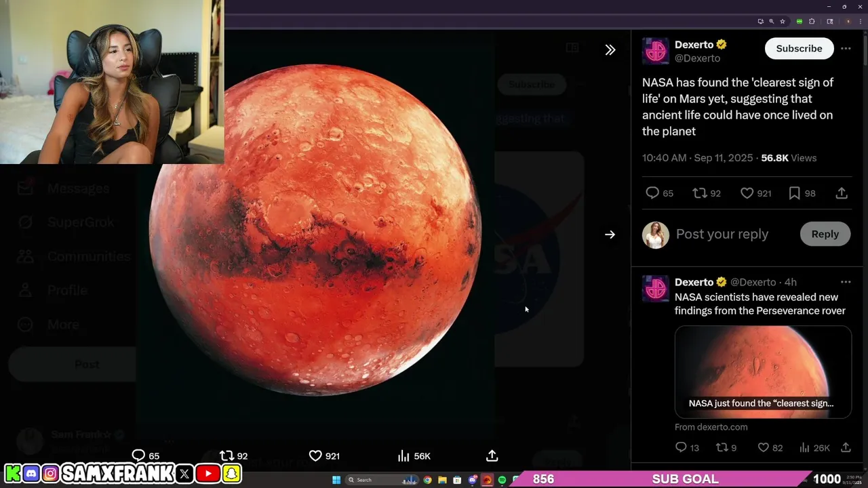Like the main tweet with 921 likes in side panel
The image size is (868, 488).
click(x=747, y=193)
